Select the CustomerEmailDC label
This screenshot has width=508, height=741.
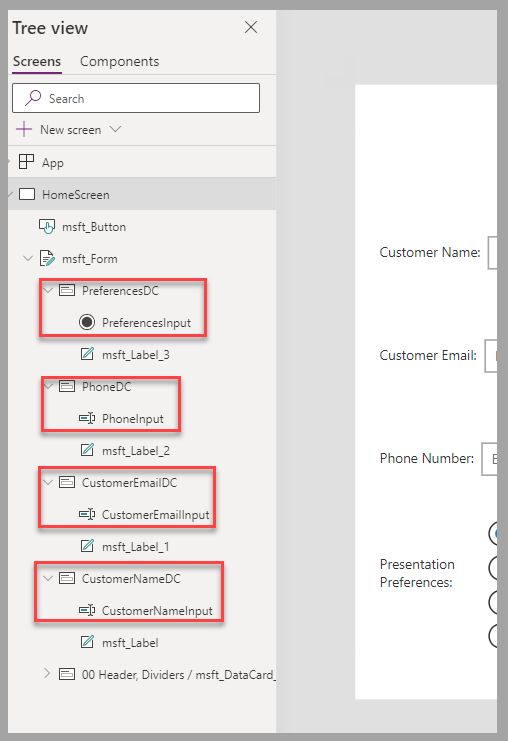coord(129,483)
